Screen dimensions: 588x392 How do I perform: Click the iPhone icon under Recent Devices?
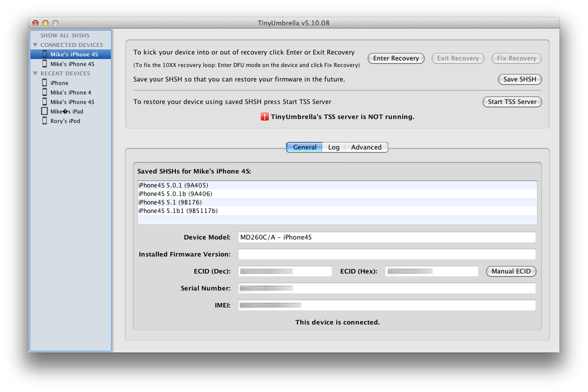pyautogui.click(x=44, y=82)
